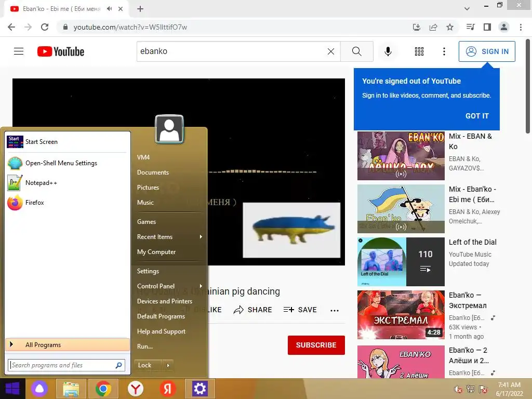The width and height of the screenshot is (532, 399).
Task: Clear the ebanko search text
Action: [x=331, y=51]
